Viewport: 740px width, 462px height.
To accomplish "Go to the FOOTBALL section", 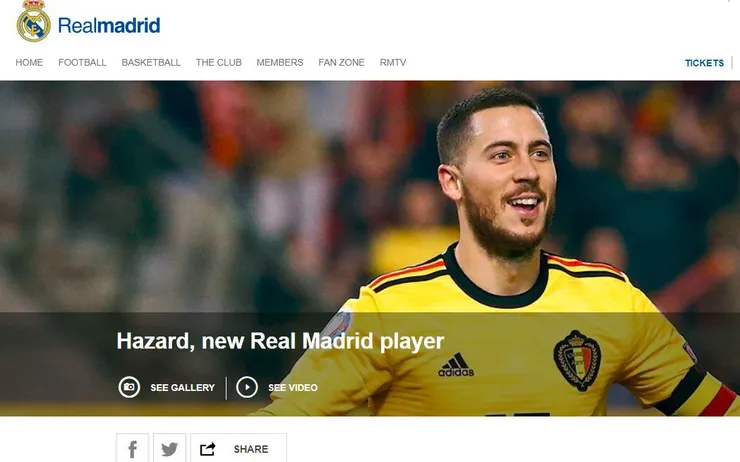I will (82, 62).
